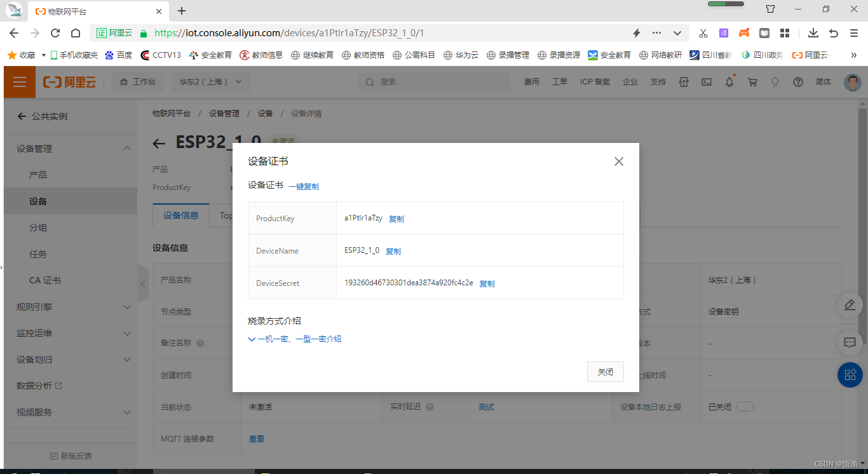Copy the DeviceSecret value
Viewport: 868px width, 474px height.
point(487,283)
